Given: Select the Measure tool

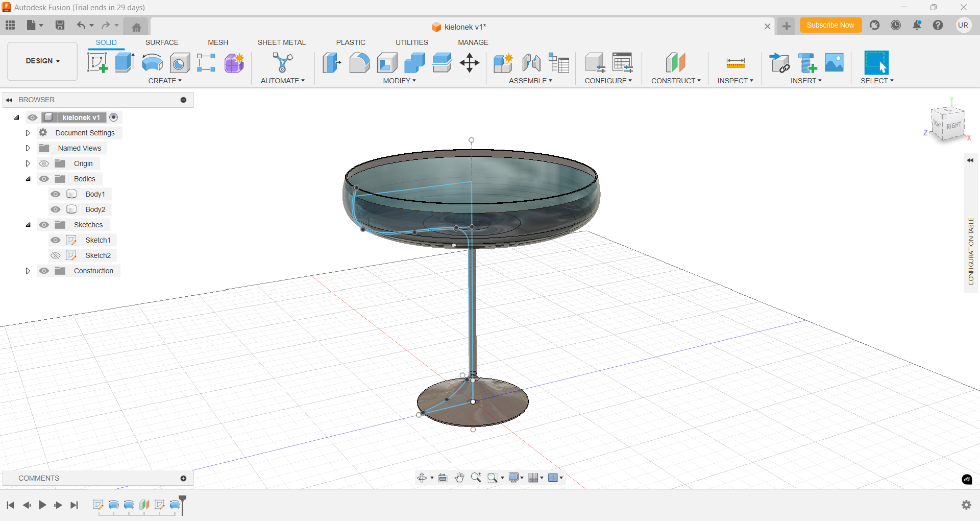Looking at the screenshot, I should (736, 63).
